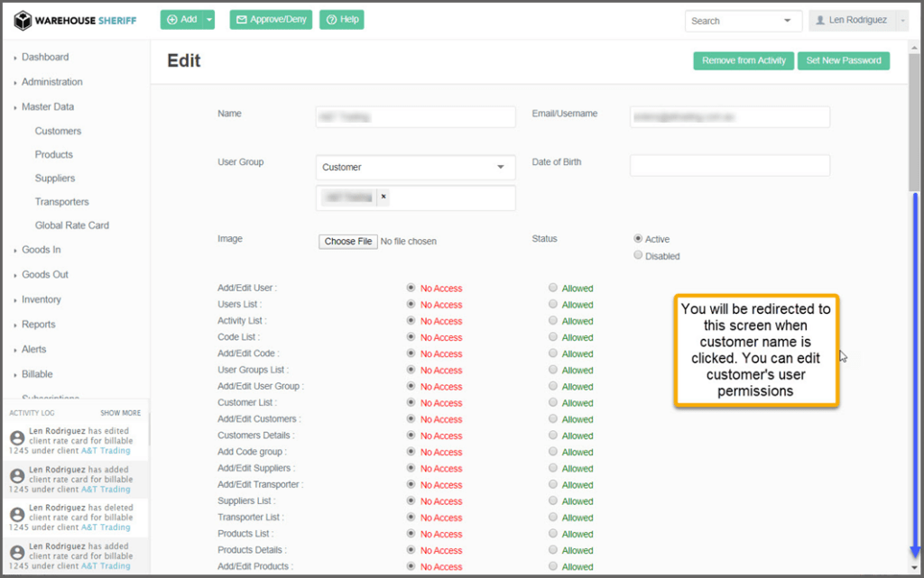Open Products in the Master Data menu
Screen dimensions: 924x578
53,154
